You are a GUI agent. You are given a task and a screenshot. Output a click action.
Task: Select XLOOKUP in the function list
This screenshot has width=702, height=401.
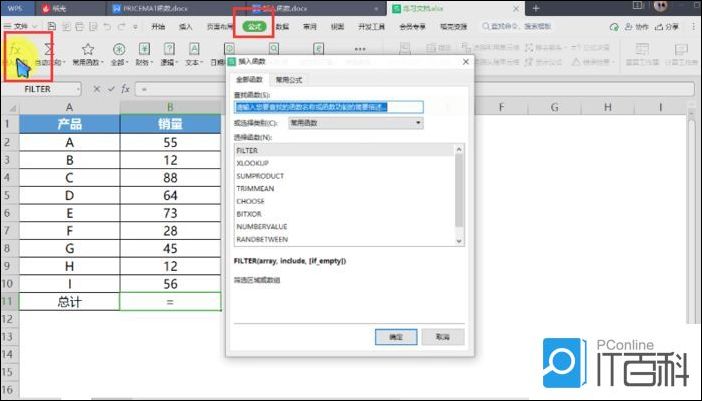252,162
